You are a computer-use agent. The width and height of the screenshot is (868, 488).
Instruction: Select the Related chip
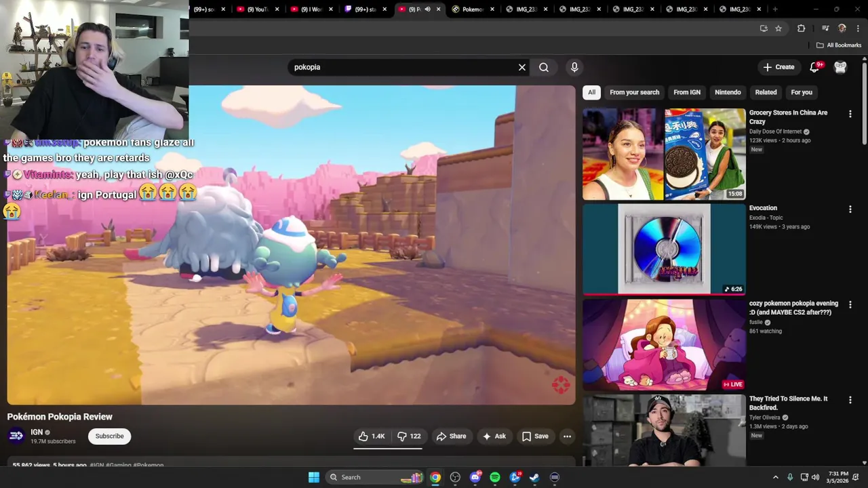766,92
